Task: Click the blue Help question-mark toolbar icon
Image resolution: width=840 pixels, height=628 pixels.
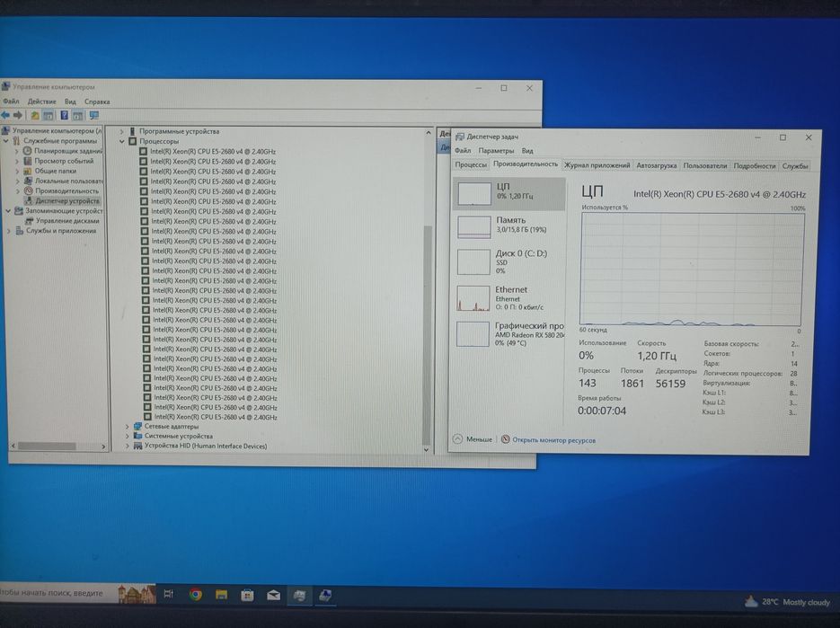Action: 65,115
